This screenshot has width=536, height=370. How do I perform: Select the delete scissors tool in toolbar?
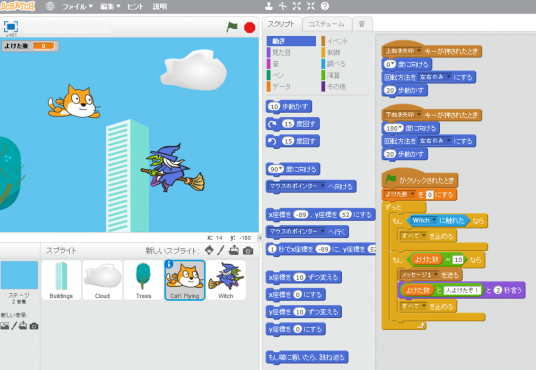pyautogui.click(x=283, y=6)
